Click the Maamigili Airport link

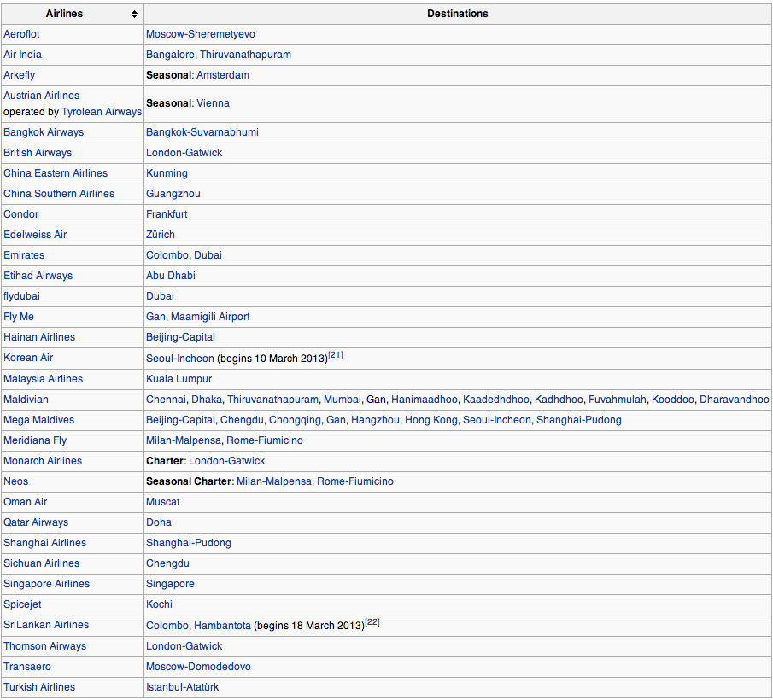coord(210,317)
